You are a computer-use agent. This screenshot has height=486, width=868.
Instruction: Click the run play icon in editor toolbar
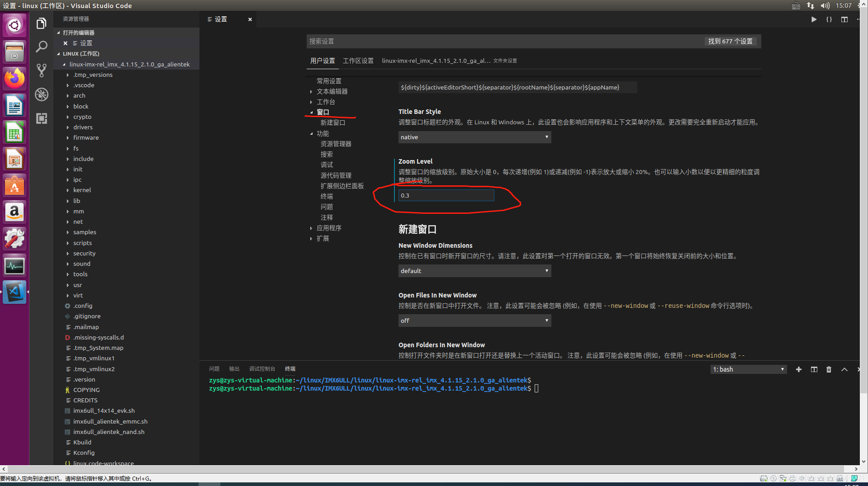(x=814, y=19)
